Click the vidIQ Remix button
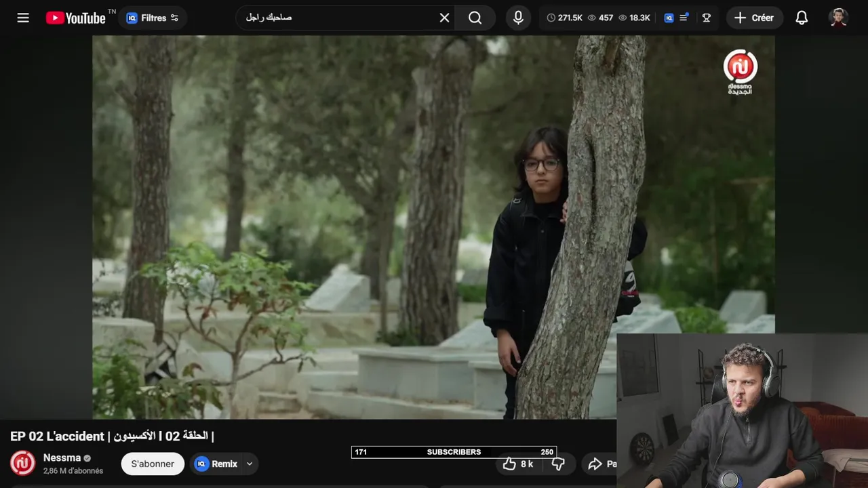The image size is (868, 488). [x=216, y=464]
